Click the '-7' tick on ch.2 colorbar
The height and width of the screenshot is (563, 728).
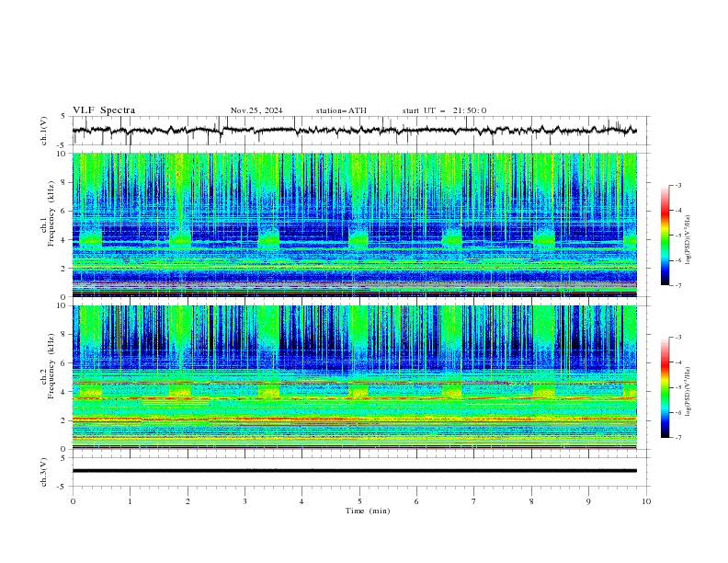tap(677, 438)
